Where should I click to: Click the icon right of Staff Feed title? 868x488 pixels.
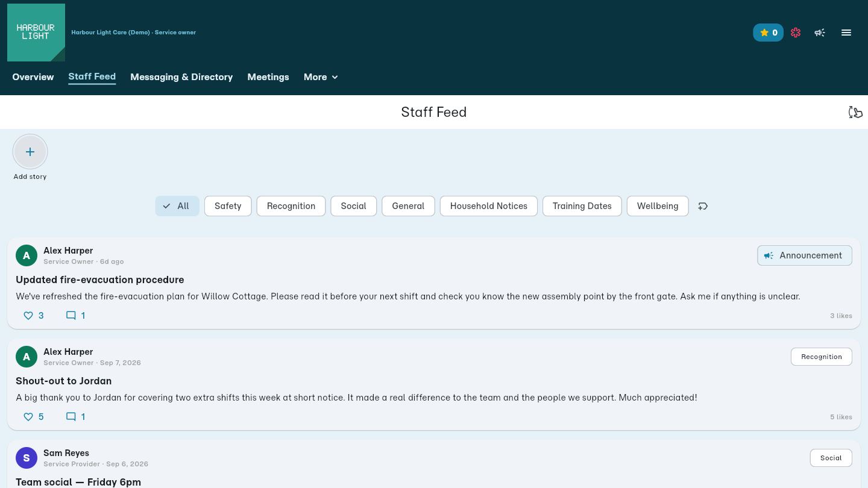click(x=855, y=112)
